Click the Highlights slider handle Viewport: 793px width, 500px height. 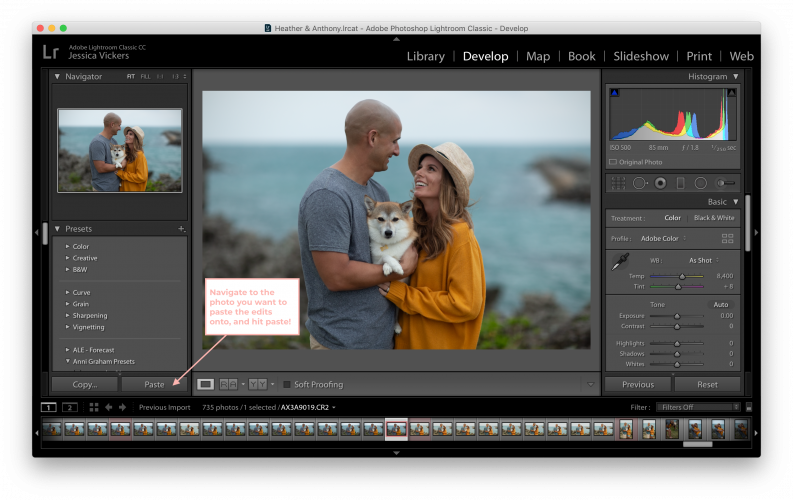[x=677, y=344]
